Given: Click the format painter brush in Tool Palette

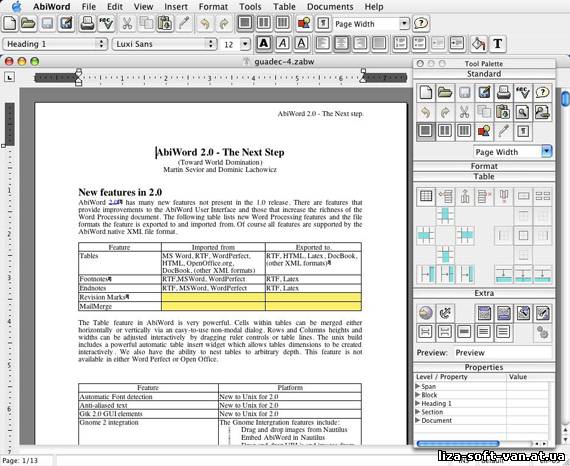Looking at the screenshot, I should [503, 131].
